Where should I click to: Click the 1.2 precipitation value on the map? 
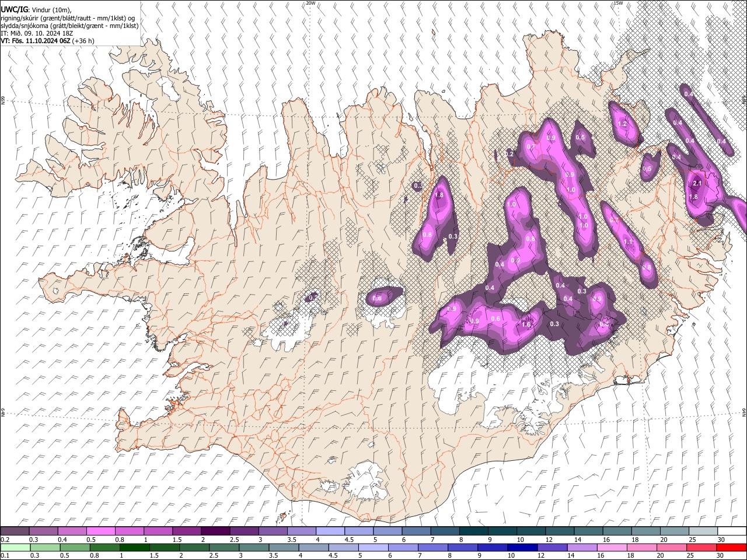pyautogui.click(x=622, y=124)
